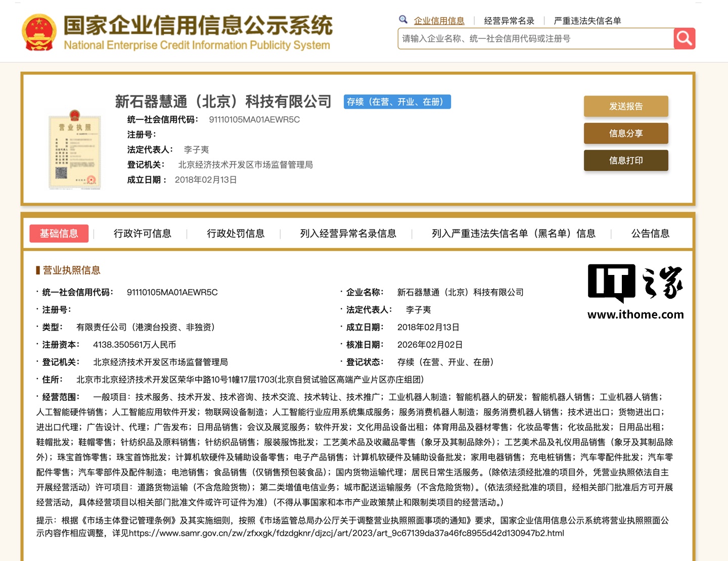
Task: Select the 经营异常名录 search category
Action: pyautogui.click(x=509, y=21)
